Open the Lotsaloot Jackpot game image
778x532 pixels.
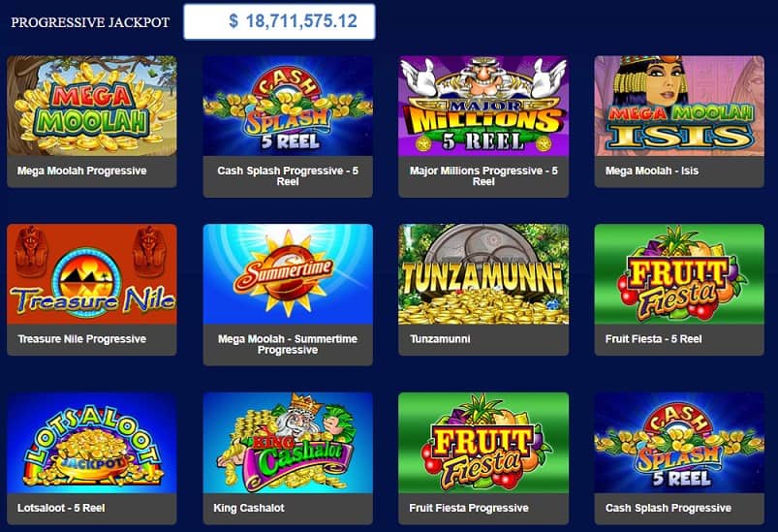pyautogui.click(x=92, y=443)
